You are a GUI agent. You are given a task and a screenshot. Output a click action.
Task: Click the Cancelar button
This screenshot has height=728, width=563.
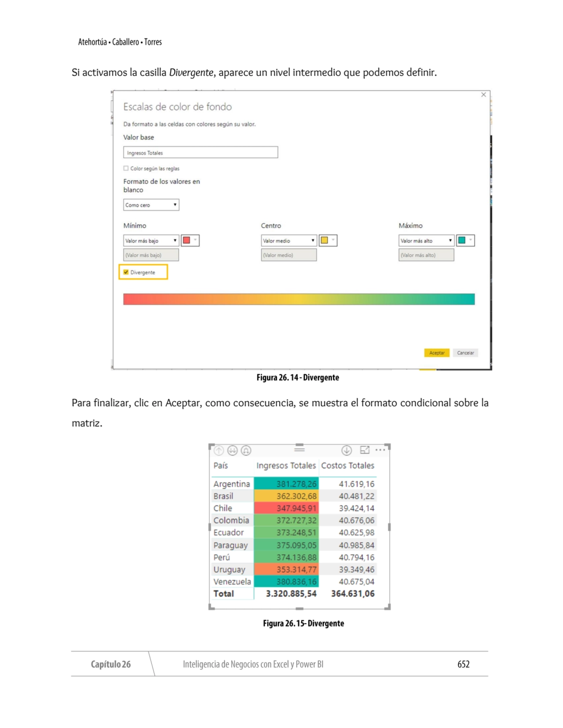click(x=465, y=353)
